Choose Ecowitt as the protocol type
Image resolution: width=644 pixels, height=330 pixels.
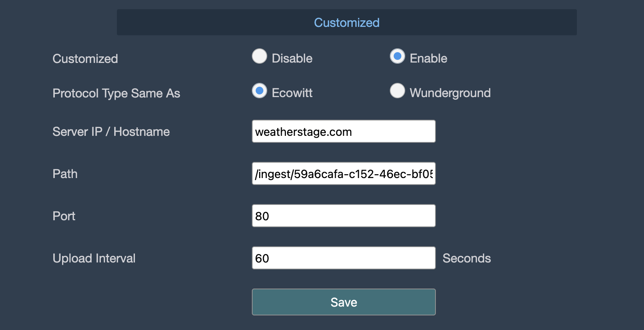(x=260, y=91)
